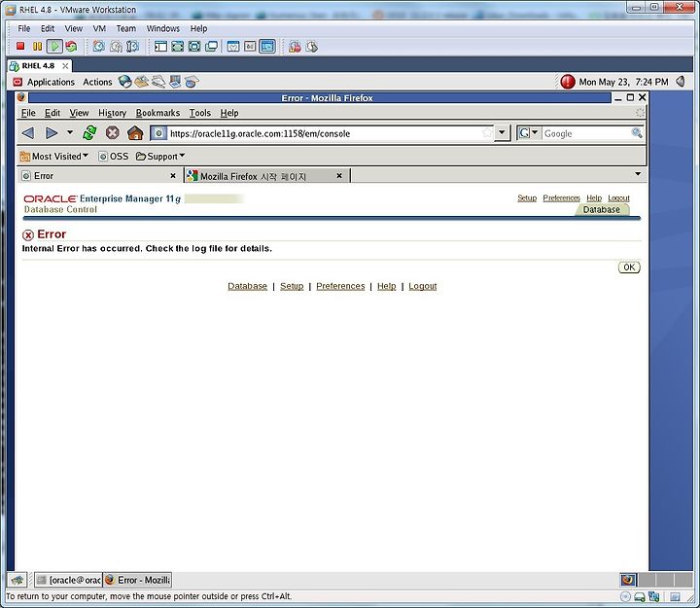Click the VMware capture movie icon
The height and width of the screenshot is (608, 700).
click(x=295, y=47)
